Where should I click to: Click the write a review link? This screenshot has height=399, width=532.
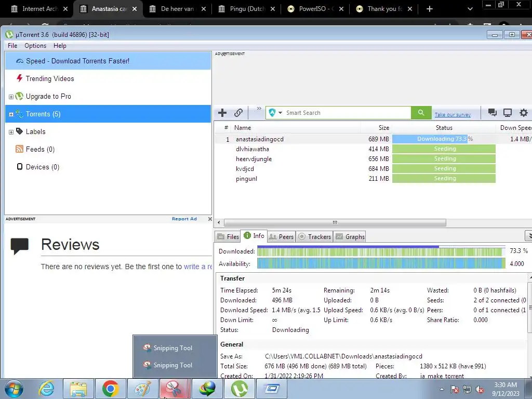click(198, 267)
